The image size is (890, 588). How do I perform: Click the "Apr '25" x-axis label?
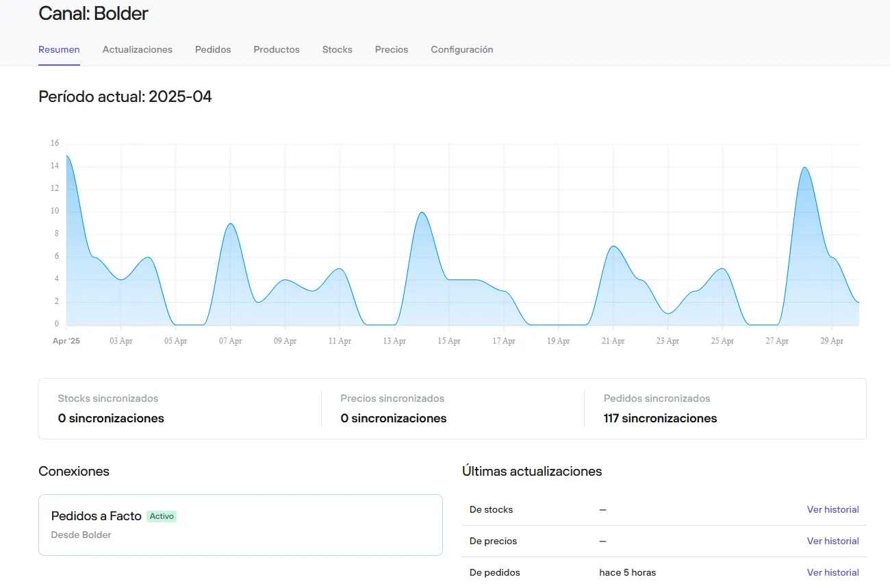[x=66, y=341]
